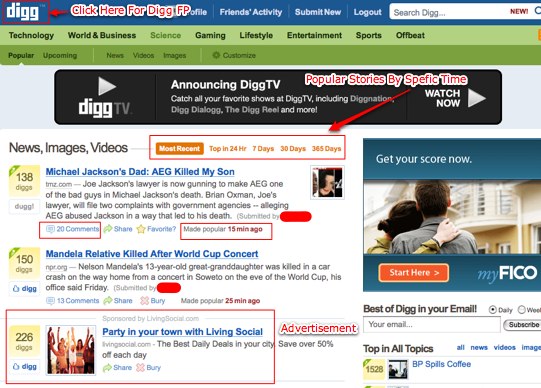Open the Technology category menu
This screenshot has width=541, height=388.
31,35
